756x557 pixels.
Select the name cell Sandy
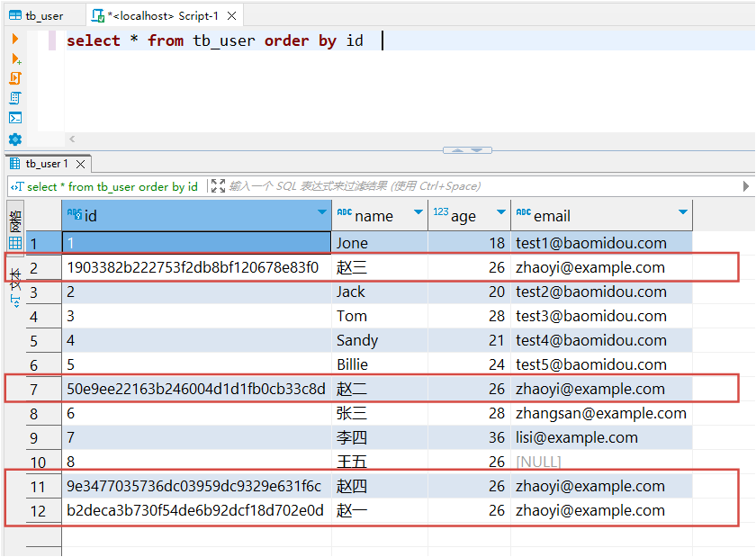(x=380, y=340)
